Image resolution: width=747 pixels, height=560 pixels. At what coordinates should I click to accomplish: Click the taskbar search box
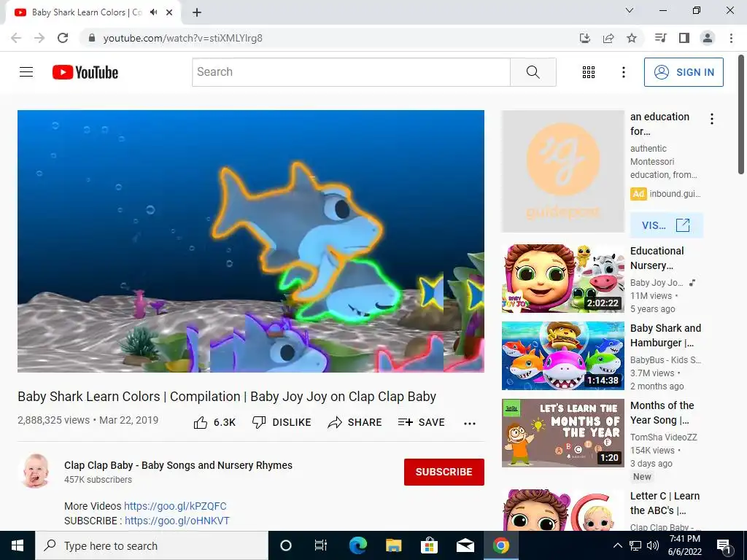(152, 545)
